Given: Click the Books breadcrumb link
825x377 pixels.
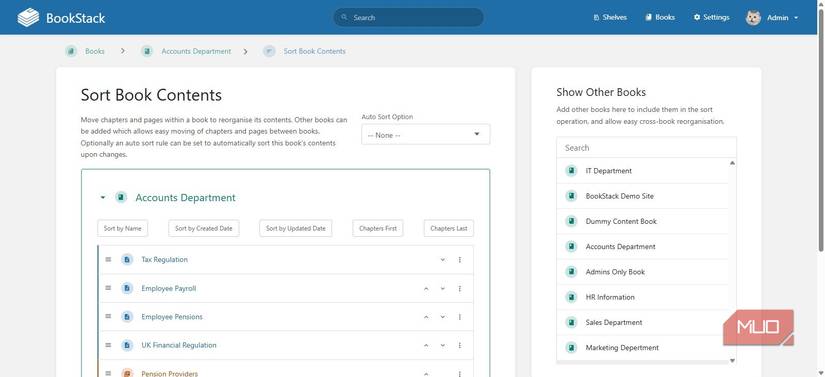Looking at the screenshot, I should tap(95, 51).
